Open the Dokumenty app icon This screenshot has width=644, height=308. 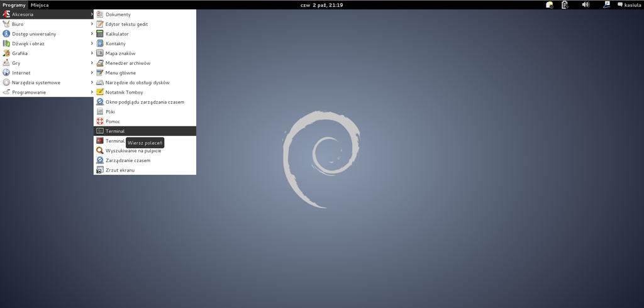100,14
